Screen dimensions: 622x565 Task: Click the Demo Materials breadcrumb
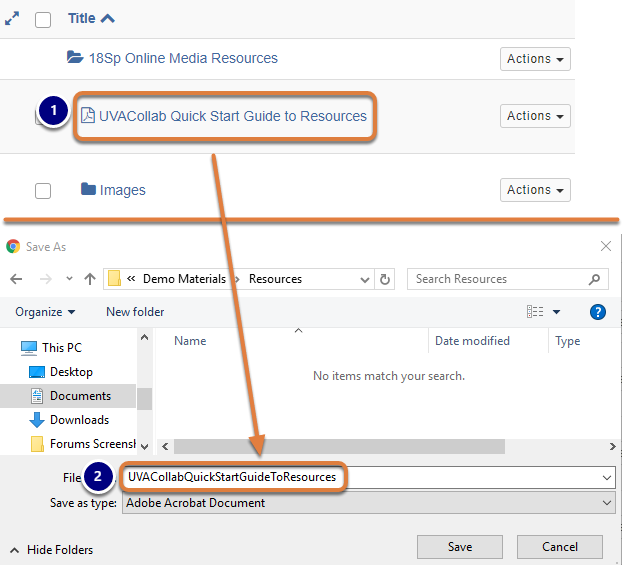pos(184,279)
